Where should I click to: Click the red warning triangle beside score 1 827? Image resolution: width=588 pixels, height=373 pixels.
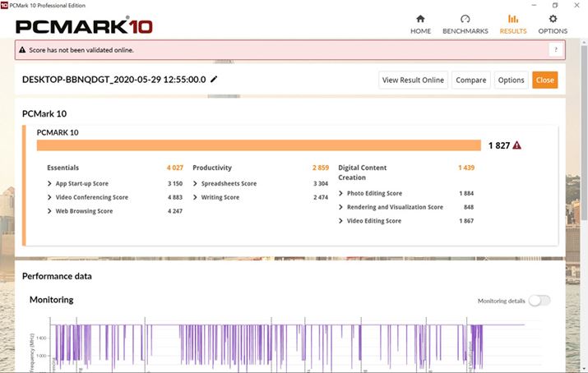click(516, 145)
